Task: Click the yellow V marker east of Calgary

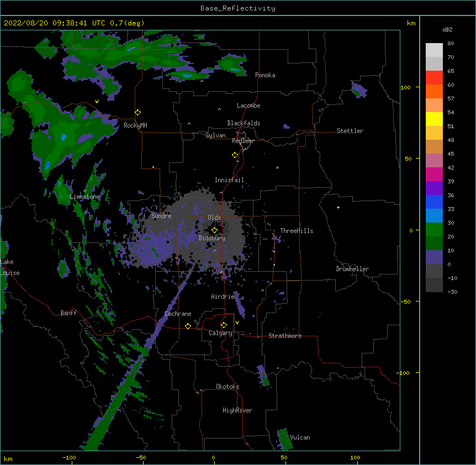Action: point(237,323)
